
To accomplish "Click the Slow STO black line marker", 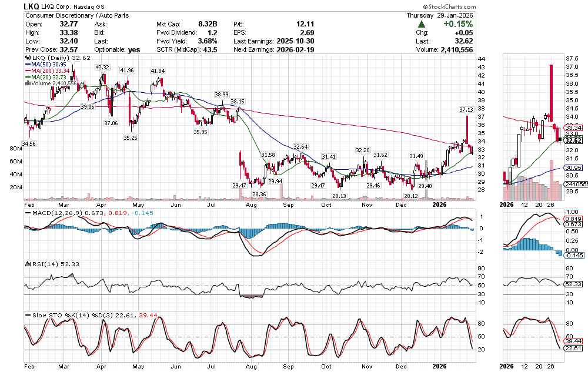I will point(26,315).
